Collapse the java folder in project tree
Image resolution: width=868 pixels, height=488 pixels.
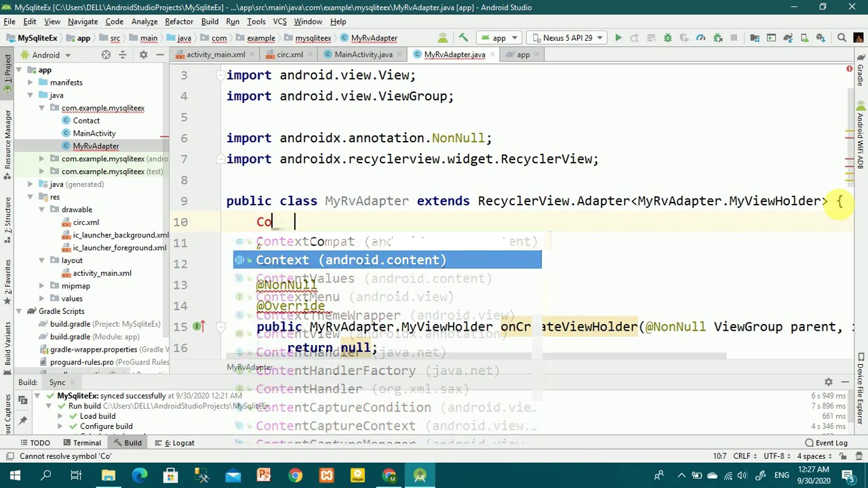[x=31, y=96]
